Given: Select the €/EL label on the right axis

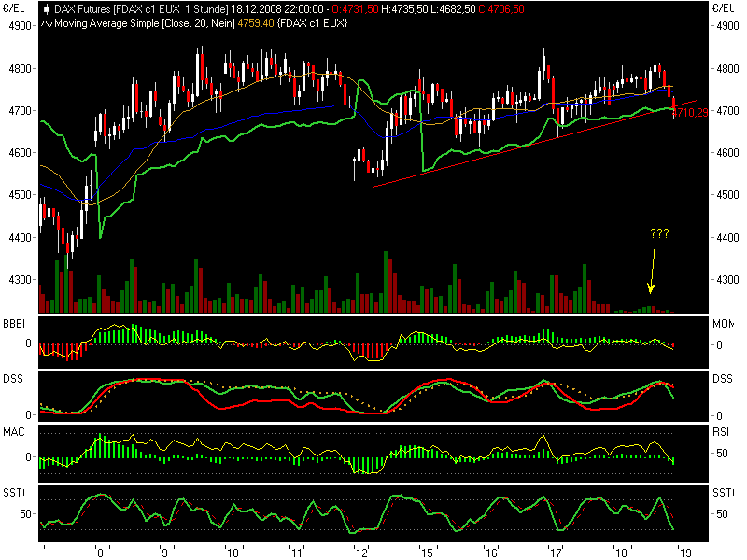Looking at the screenshot, I should pyautogui.click(x=725, y=7).
